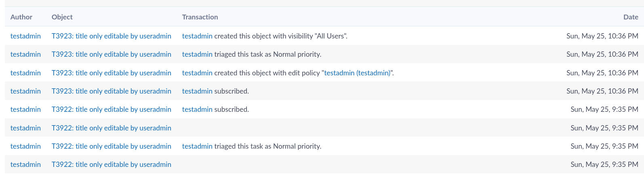Image resolution: width=644 pixels, height=175 pixels.
Task: Open testadmin link in T3922 subscribed transaction
Action: pos(197,109)
